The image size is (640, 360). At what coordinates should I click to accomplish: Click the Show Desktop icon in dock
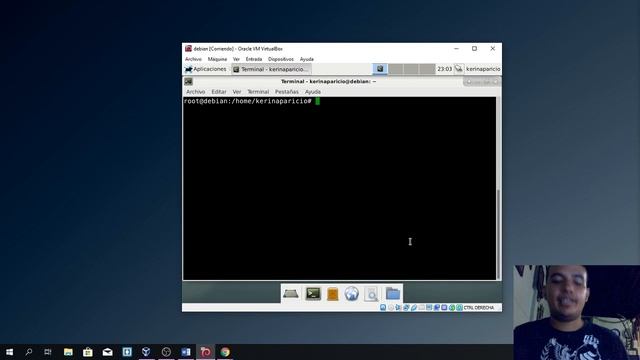pos(291,294)
